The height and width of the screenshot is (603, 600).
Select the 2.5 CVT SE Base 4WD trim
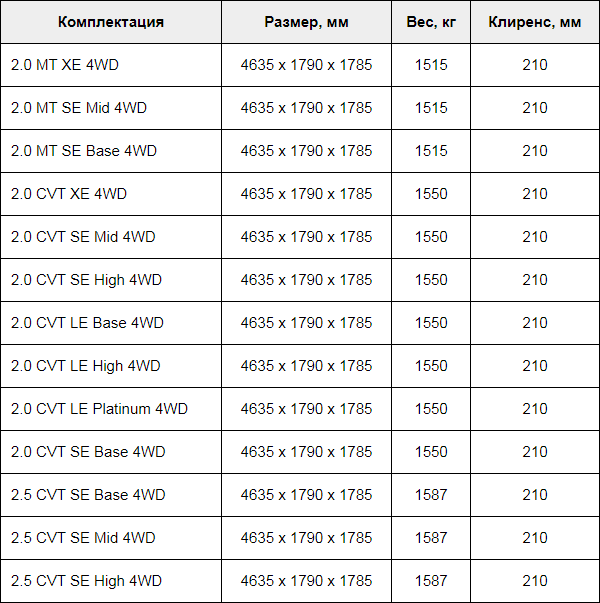click(x=88, y=495)
